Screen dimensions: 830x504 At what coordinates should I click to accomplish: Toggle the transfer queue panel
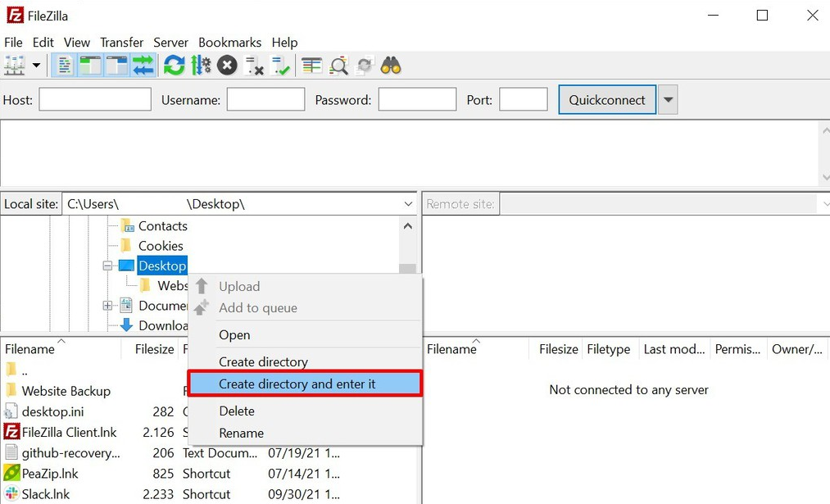click(x=144, y=65)
